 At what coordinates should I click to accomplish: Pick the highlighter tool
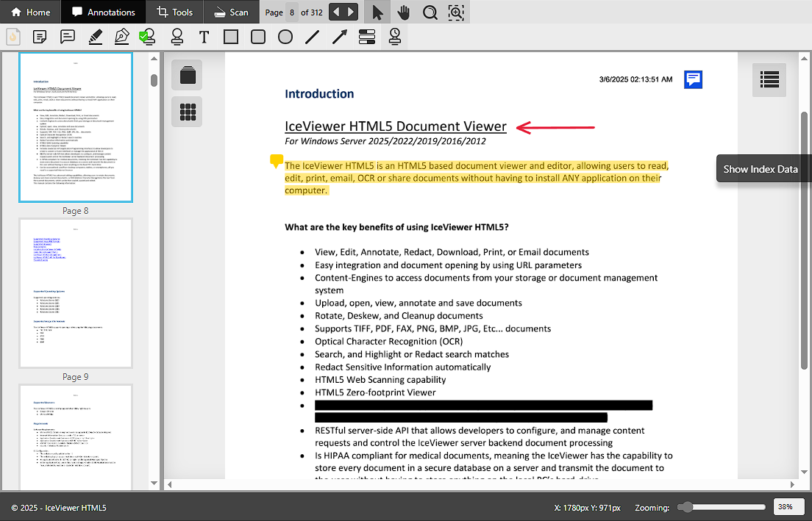(x=95, y=37)
